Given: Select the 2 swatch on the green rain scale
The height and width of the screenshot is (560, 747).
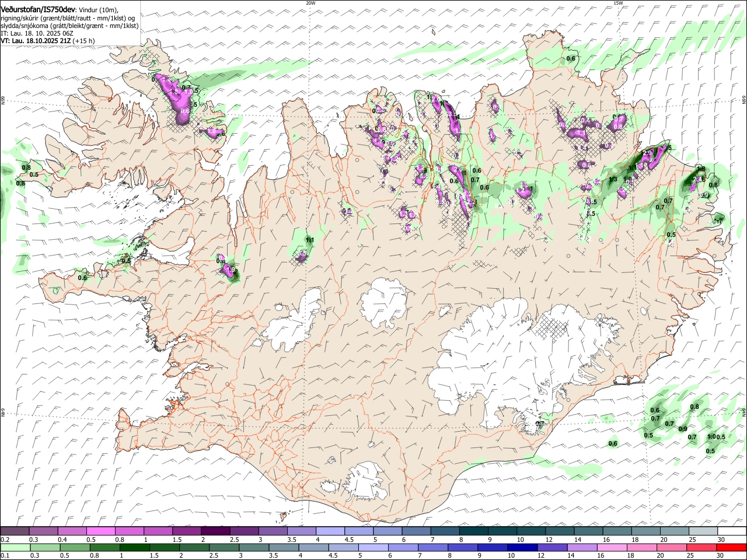Looking at the screenshot, I should (x=195, y=547).
